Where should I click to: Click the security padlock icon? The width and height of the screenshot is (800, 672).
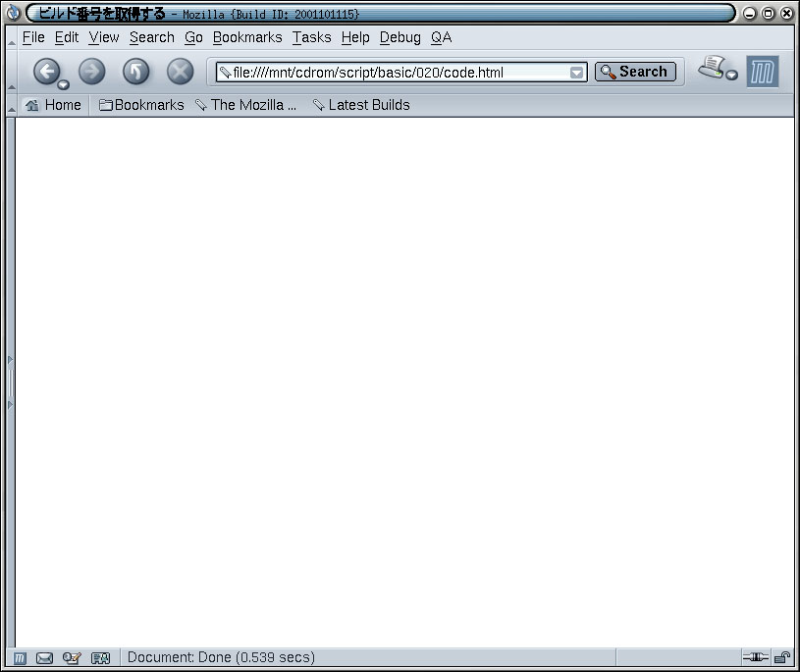(782, 657)
